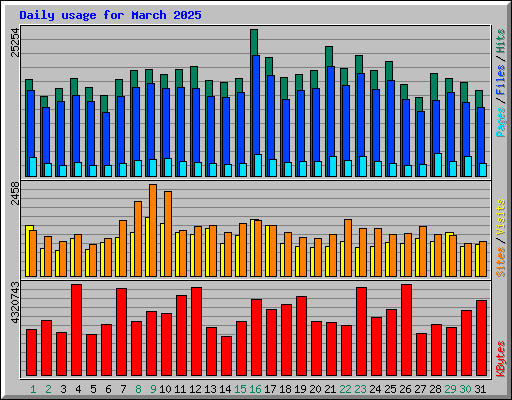Screen dimensions: 512x400
Task: Click day 27 on the date axis
Action: [x=420, y=389]
